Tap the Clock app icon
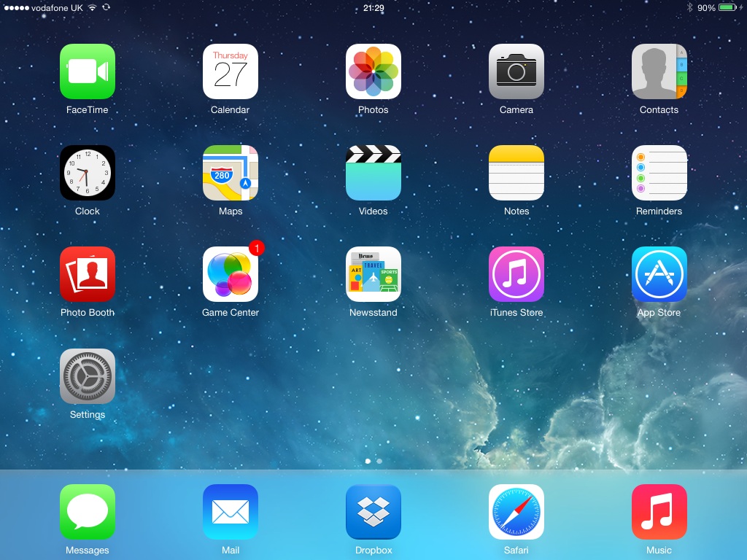This screenshot has height=560, width=747. [x=88, y=173]
